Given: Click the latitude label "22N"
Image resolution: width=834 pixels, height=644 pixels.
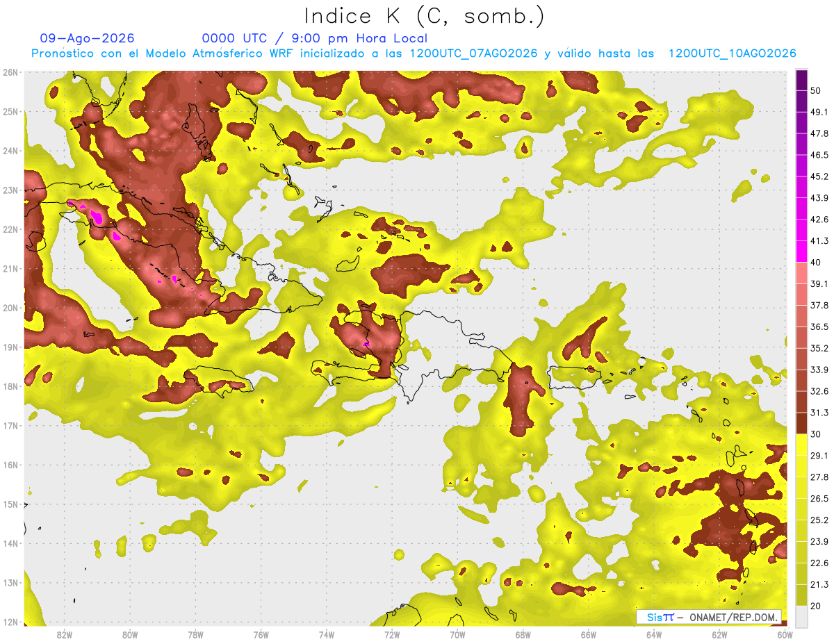Looking at the screenshot, I should pyautogui.click(x=10, y=229).
